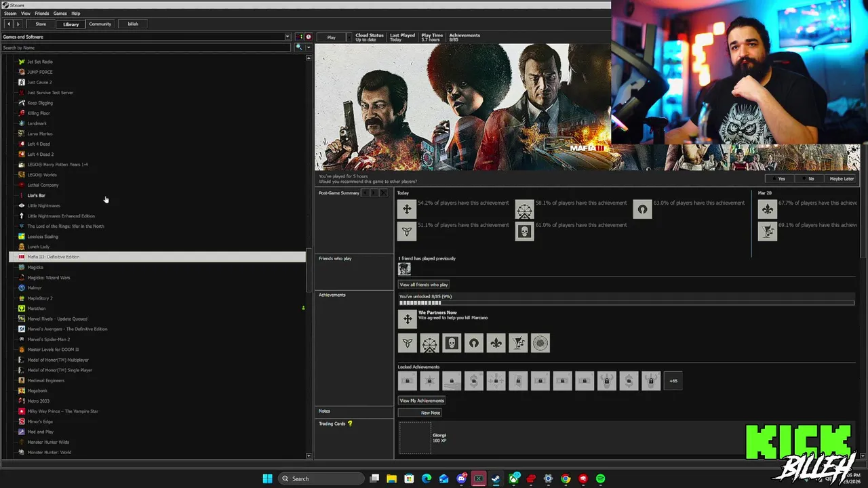Switch to the Library tab

click(71, 24)
